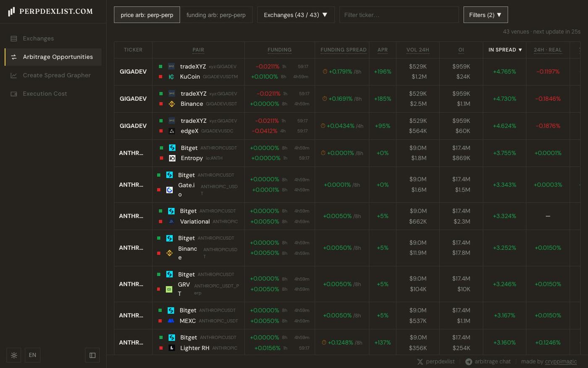Click GRVT exchange icon
This screenshot has height=368, width=588.
(x=169, y=289)
